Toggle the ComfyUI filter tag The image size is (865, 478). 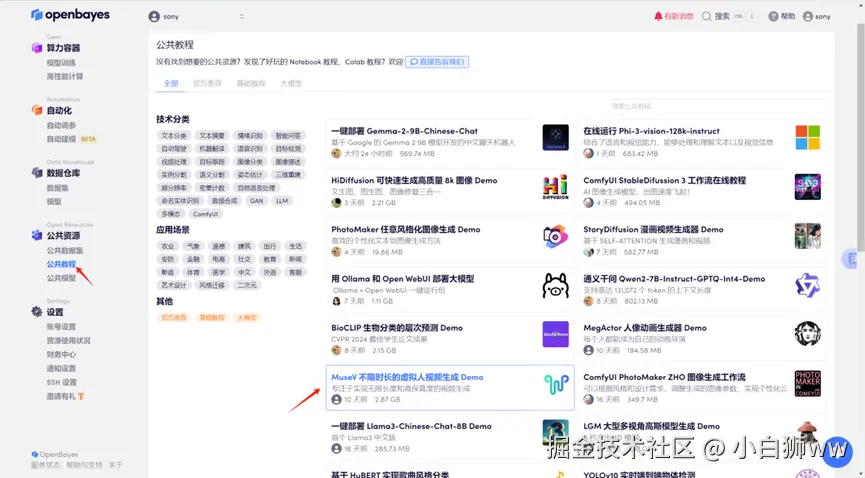click(205, 214)
